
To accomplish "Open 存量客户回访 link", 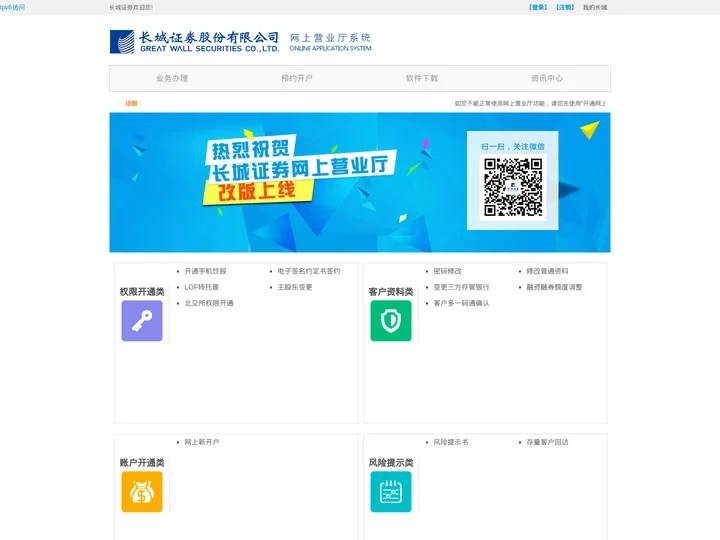I will coord(547,442).
